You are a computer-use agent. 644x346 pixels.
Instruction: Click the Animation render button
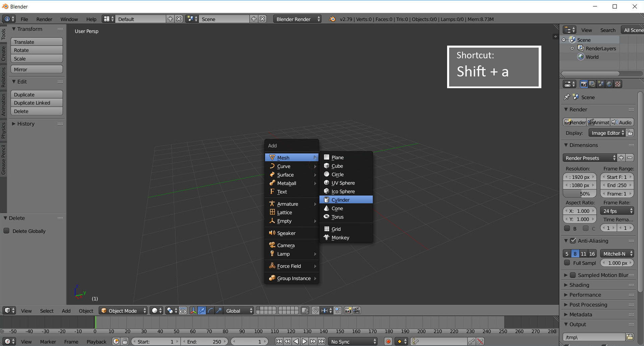[598, 122]
